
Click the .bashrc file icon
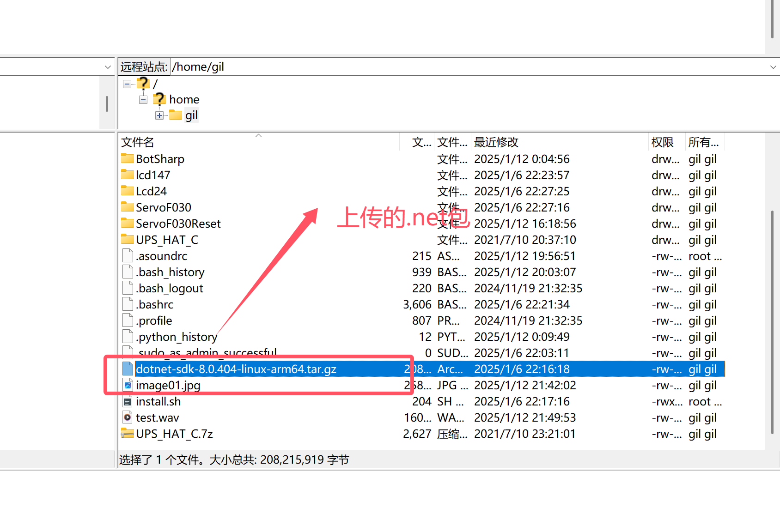click(128, 304)
